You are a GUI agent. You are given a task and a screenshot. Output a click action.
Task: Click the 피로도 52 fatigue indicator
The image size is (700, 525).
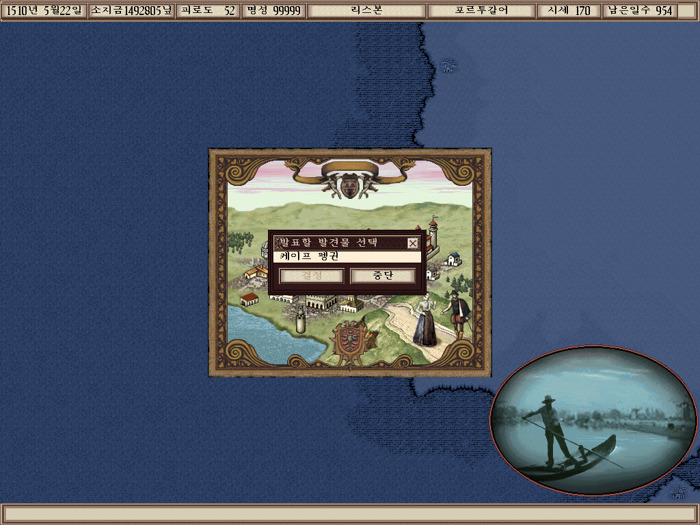(208, 10)
